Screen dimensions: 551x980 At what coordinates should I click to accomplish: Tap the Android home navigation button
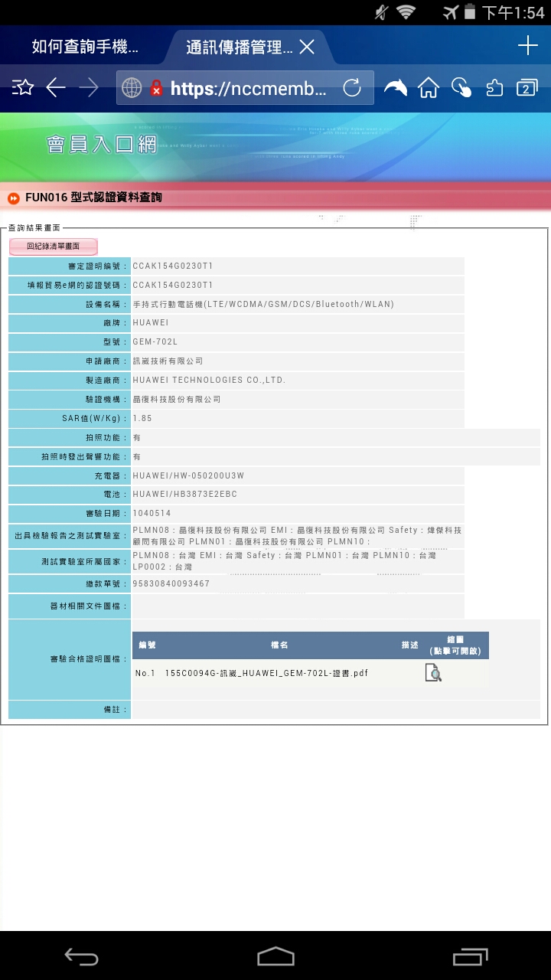[x=275, y=956]
